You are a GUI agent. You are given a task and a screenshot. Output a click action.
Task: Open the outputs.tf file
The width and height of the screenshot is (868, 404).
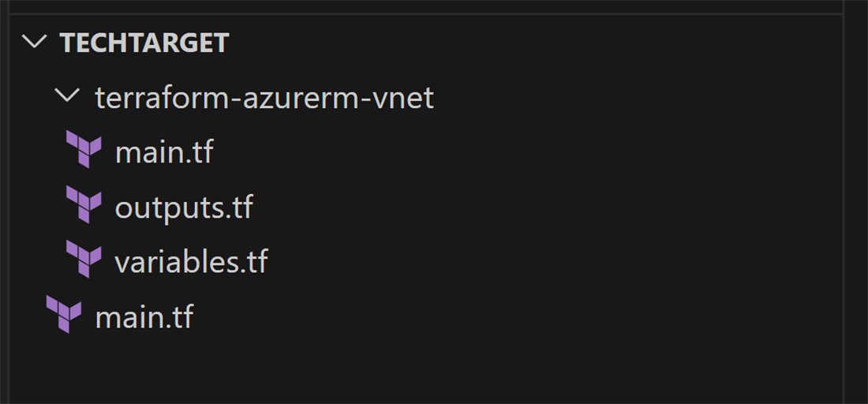[x=184, y=207]
